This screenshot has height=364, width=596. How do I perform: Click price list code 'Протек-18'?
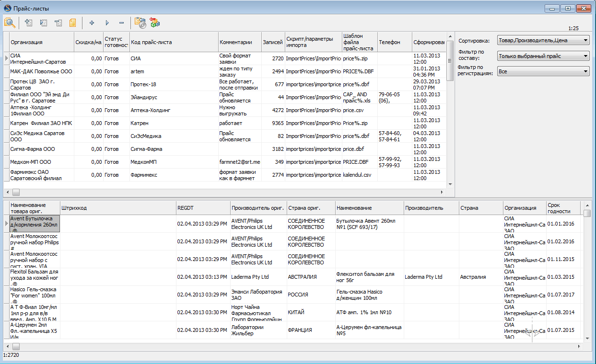pyautogui.click(x=174, y=84)
